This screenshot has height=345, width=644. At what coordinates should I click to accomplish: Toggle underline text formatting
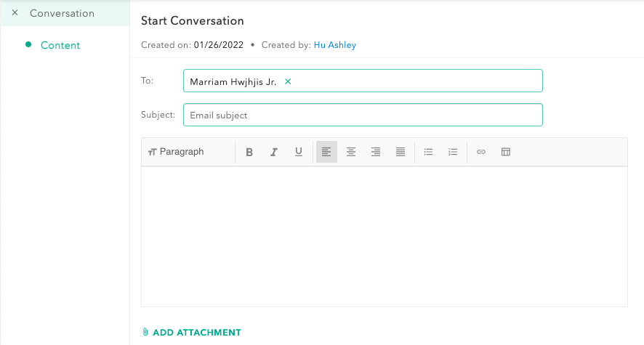[x=299, y=152]
